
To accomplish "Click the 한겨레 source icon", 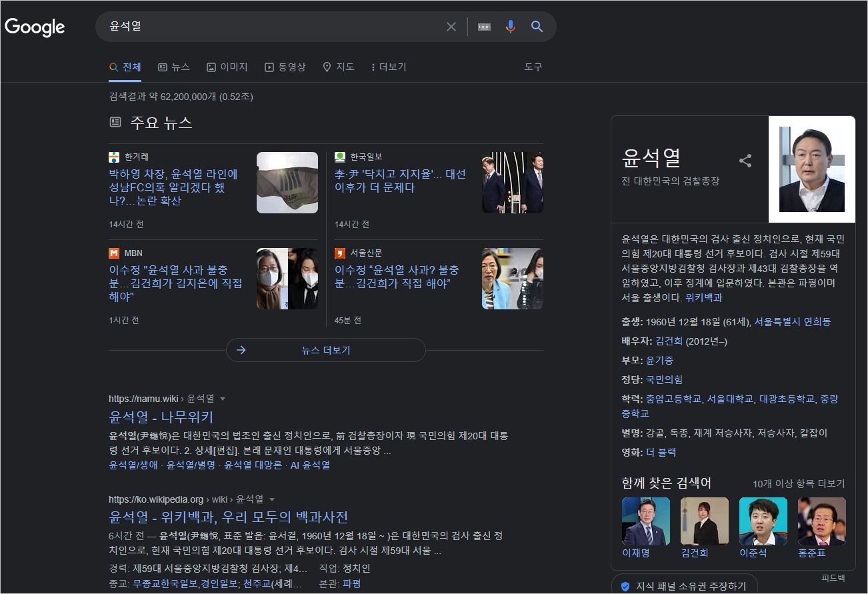I will 114,157.
